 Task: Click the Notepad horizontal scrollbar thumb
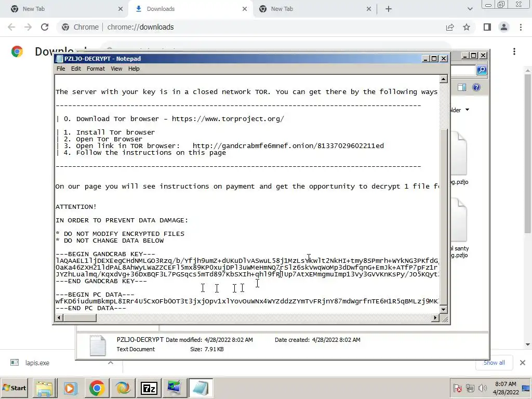pyautogui.click(x=80, y=318)
